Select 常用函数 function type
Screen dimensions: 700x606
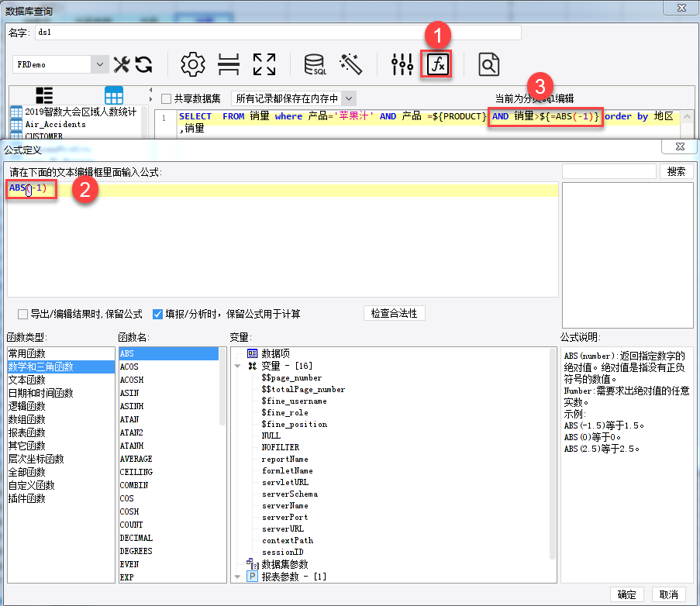click(61, 353)
